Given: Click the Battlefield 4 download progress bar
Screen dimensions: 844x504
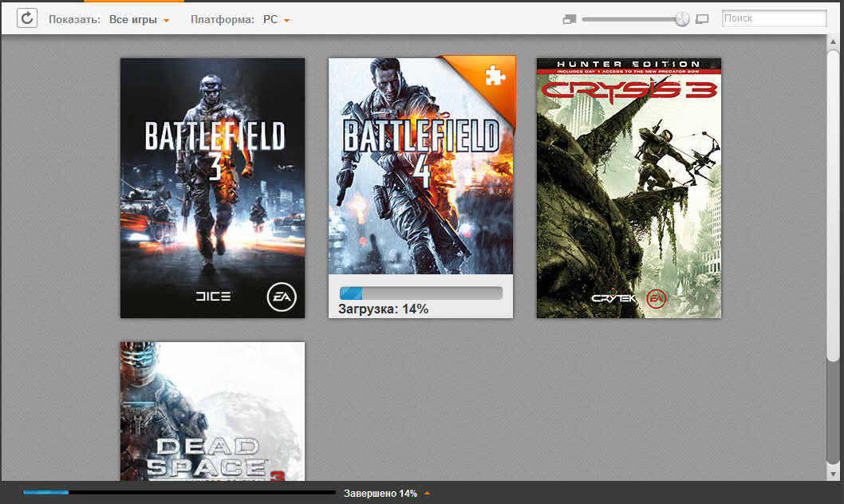Looking at the screenshot, I should (x=421, y=293).
